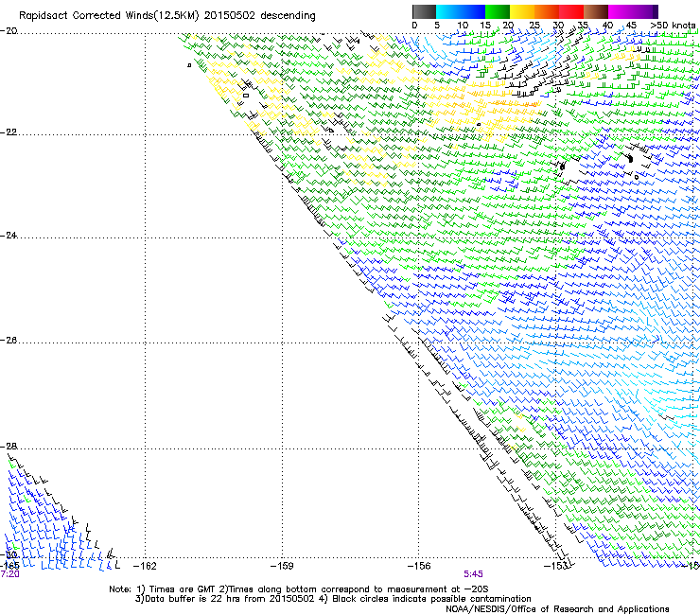This screenshot has height=615, width=700.
Task: Click the purple pass time '7:20'
Action: tap(9, 574)
